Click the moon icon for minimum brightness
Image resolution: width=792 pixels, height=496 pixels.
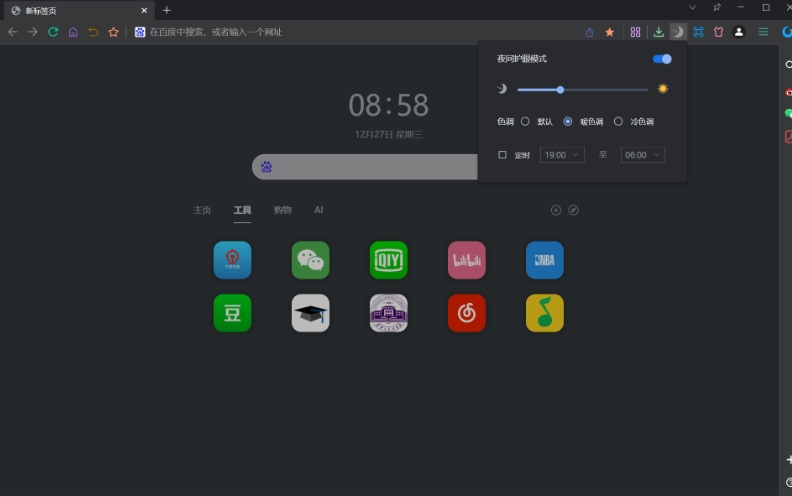502,89
